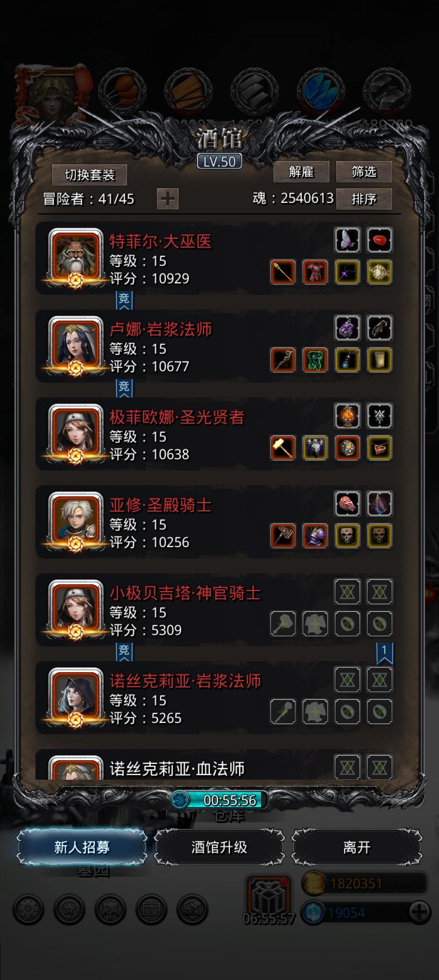Click the butterfly accessory icon on 特菲尔·大巫医
The width and height of the screenshot is (439, 980).
tap(348, 240)
